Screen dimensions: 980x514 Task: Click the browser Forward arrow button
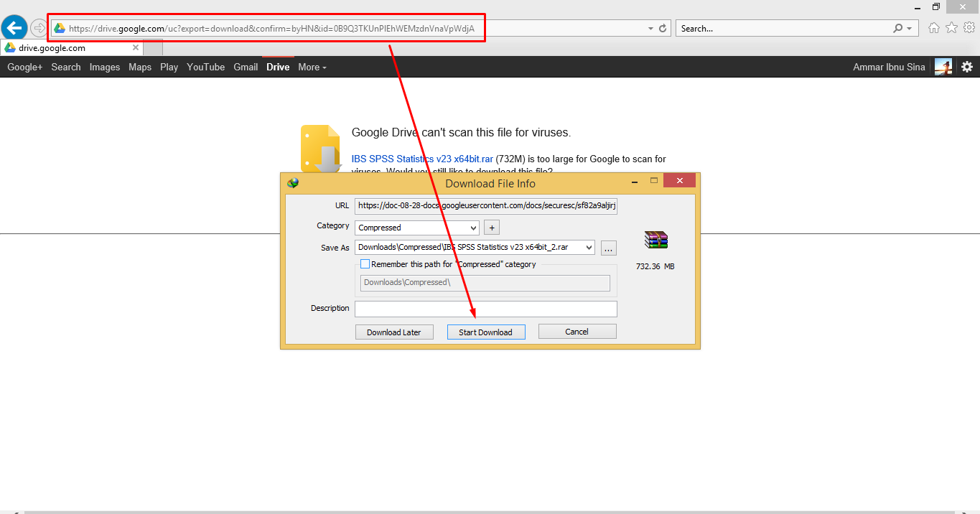click(39, 29)
